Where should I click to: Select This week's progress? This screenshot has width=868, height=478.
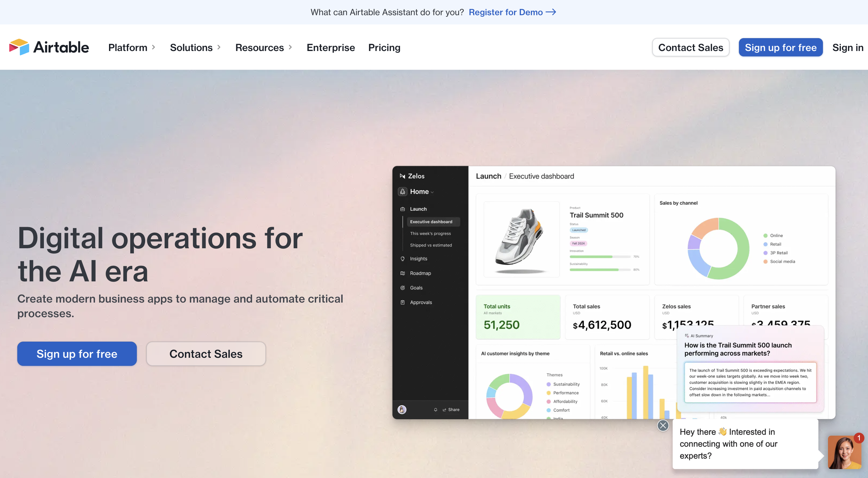[430, 233]
